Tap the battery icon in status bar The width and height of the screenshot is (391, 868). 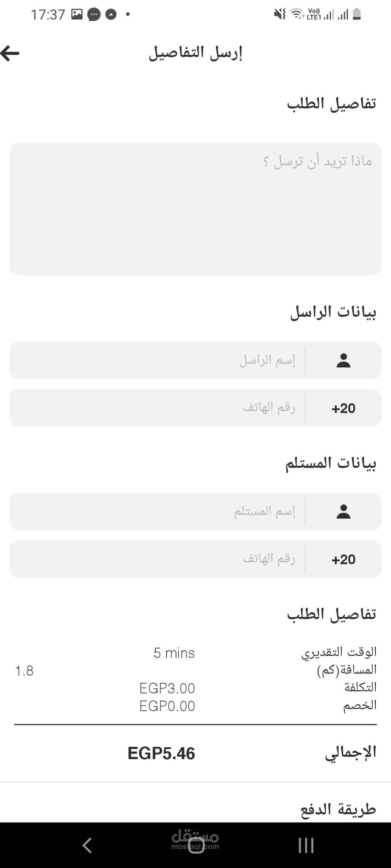pyautogui.click(x=357, y=14)
